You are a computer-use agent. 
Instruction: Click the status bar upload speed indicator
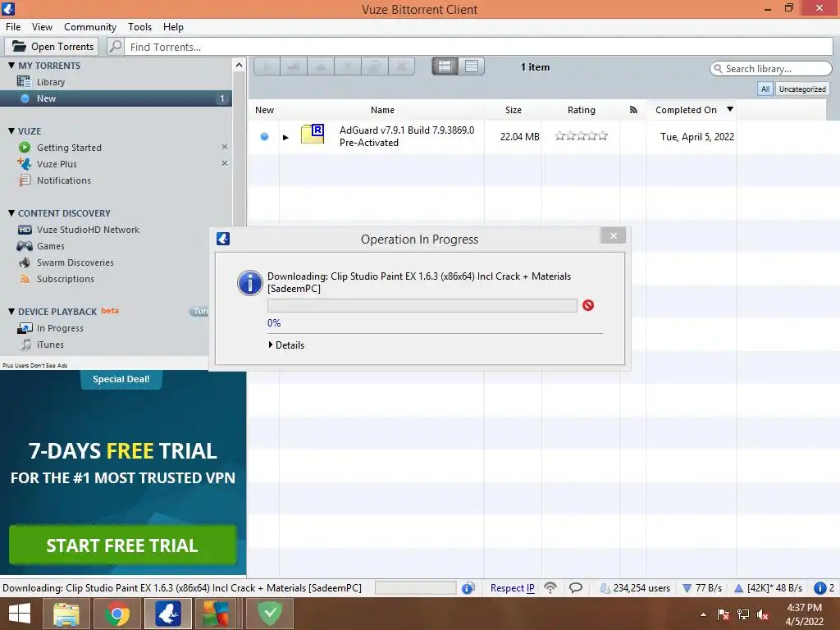[x=768, y=588]
